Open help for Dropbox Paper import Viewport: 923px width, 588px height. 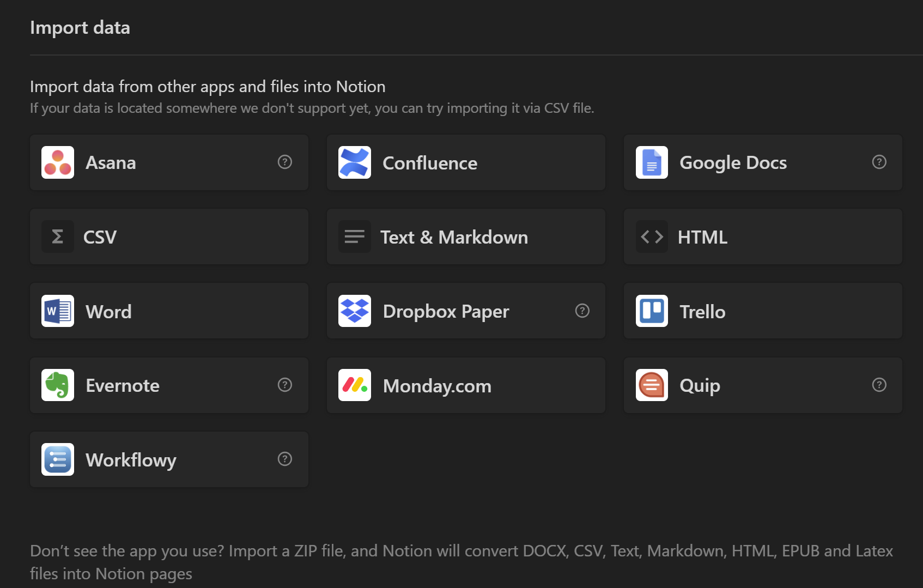(582, 311)
